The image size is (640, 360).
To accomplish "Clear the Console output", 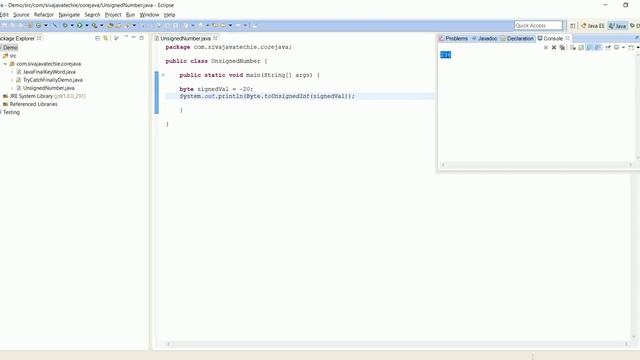I will click(x=573, y=48).
